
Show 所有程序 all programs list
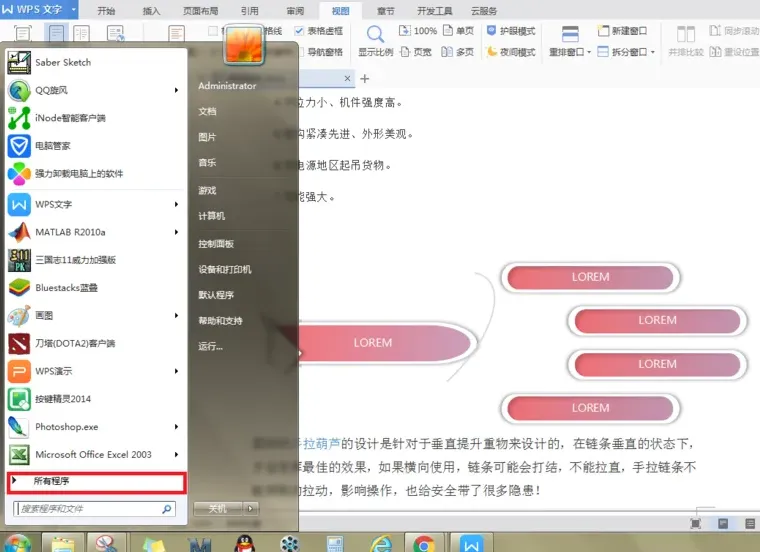pyautogui.click(x=96, y=482)
